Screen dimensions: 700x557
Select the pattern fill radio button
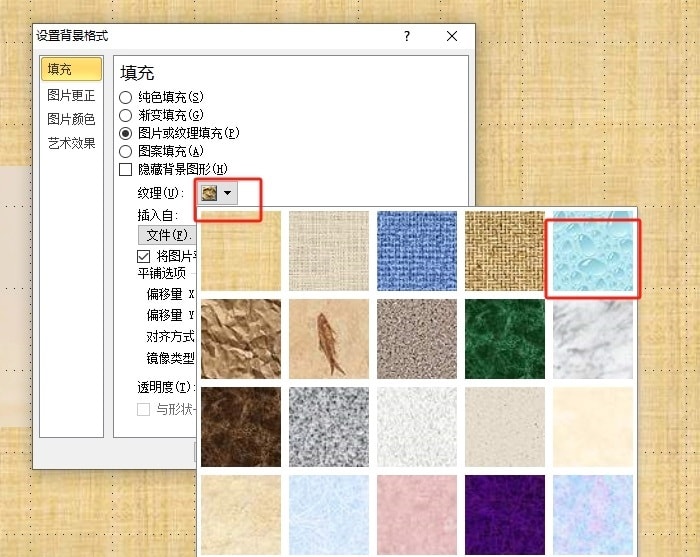(x=126, y=151)
